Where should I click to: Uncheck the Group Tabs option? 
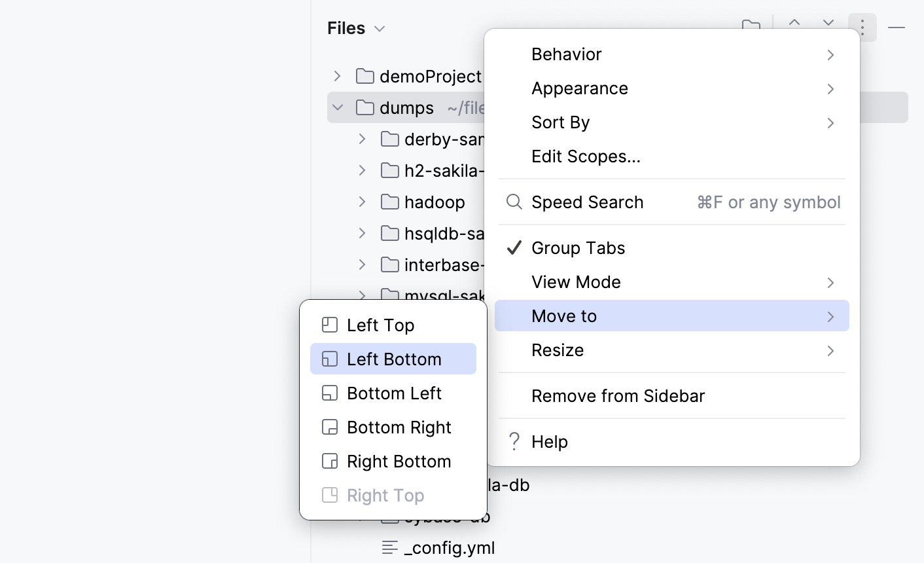[578, 247]
